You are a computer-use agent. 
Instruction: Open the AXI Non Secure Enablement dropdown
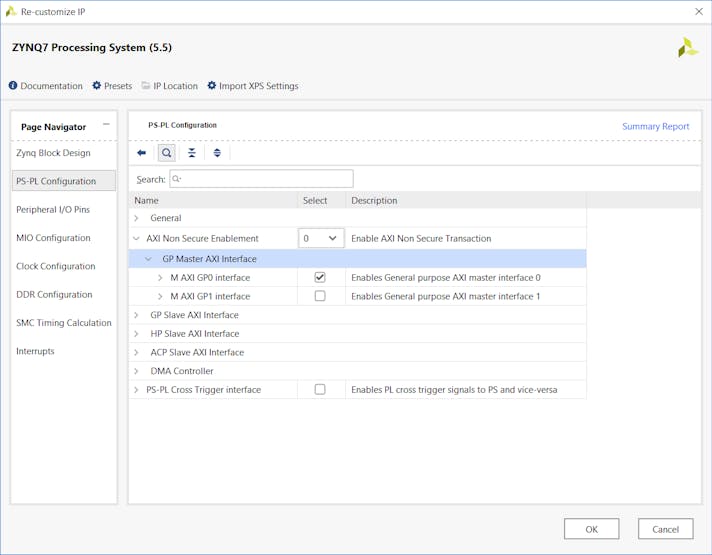tap(321, 238)
